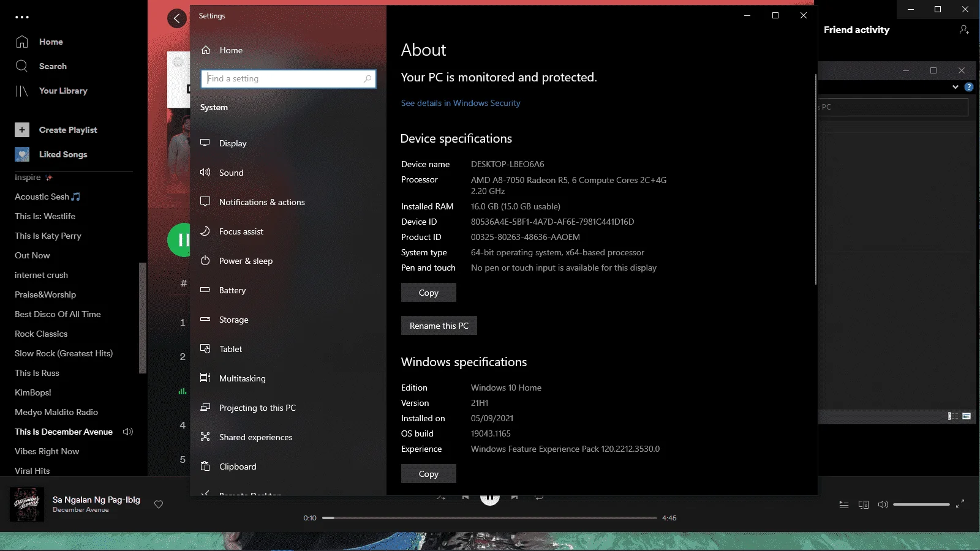Open the This Is Russ playlist
The height and width of the screenshot is (551, 980).
point(37,373)
